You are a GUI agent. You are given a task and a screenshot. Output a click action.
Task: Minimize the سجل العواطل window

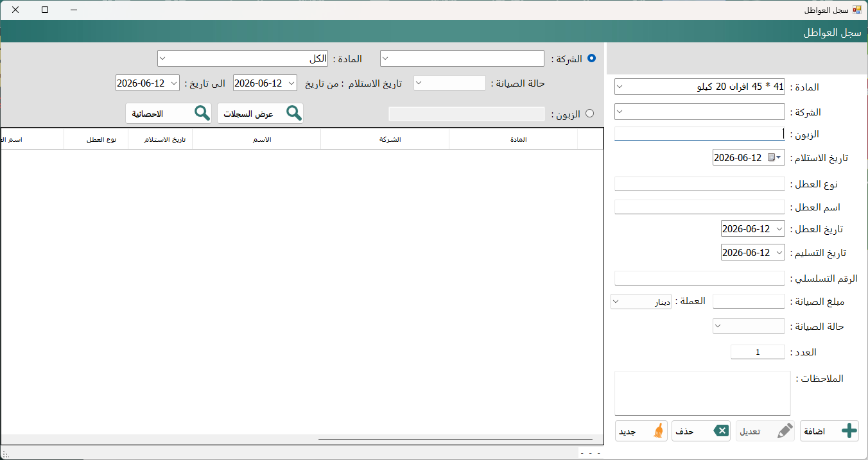(74, 10)
